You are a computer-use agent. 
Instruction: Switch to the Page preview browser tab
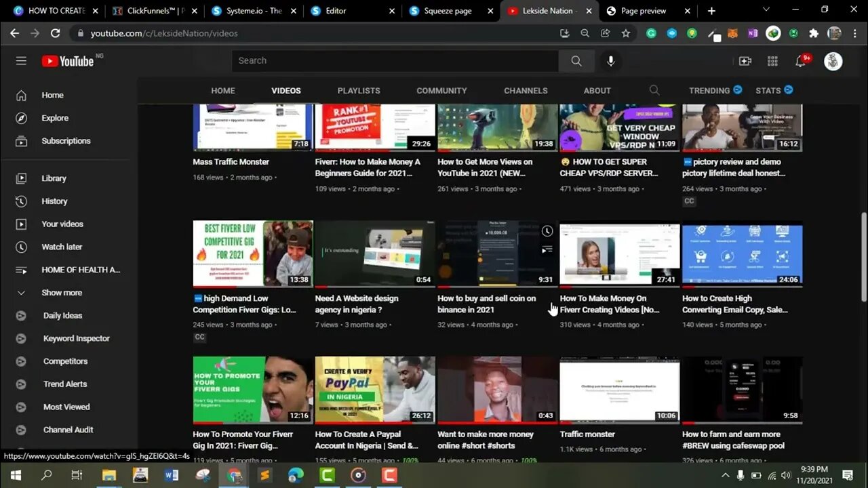[648, 11]
